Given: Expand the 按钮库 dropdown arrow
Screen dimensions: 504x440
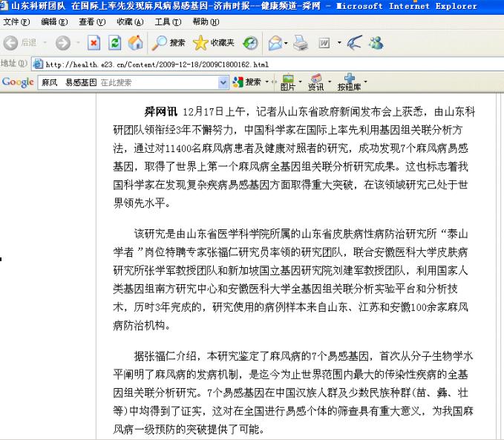Looking at the screenshot, I should 365,82.
